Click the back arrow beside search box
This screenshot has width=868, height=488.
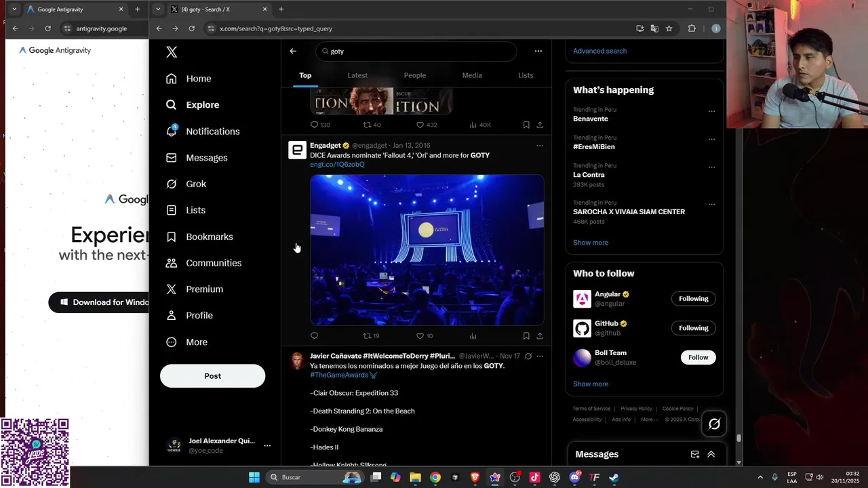point(293,51)
